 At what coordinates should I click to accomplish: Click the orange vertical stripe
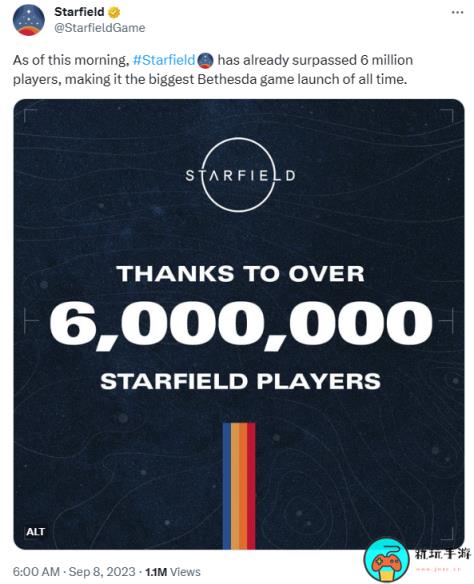pyautogui.click(x=243, y=486)
